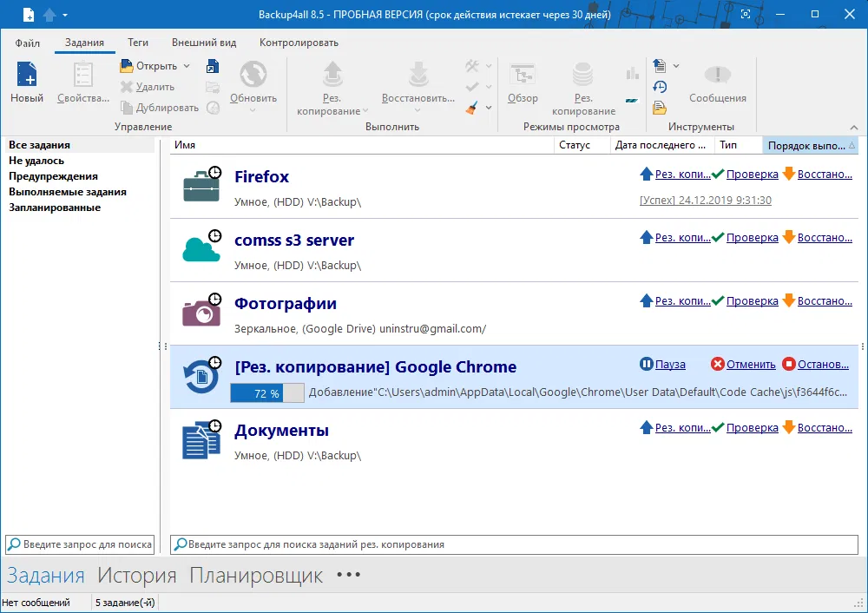
Task: Click the Открыть folder icon
Action: [127, 66]
